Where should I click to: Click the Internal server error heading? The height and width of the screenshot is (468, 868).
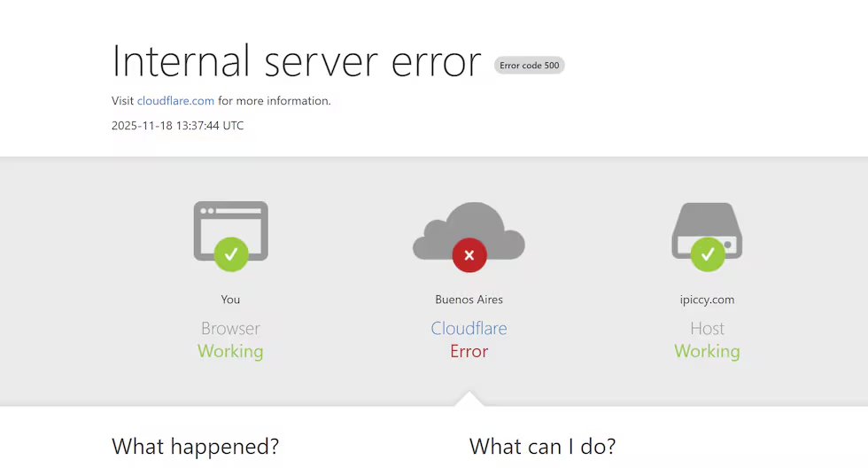(x=296, y=61)
